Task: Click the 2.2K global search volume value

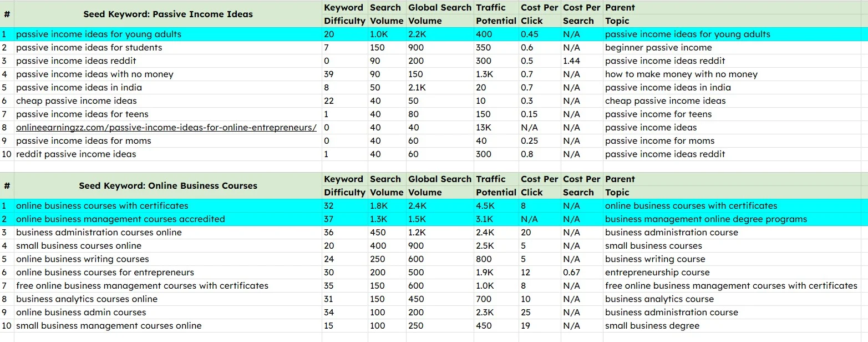Action: point(417,34)
